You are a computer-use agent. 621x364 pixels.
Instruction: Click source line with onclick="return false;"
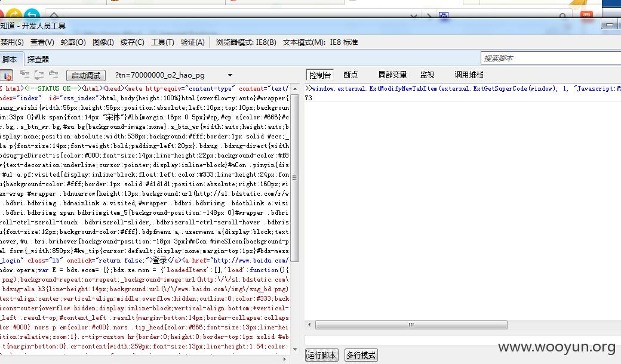point(145,260)
